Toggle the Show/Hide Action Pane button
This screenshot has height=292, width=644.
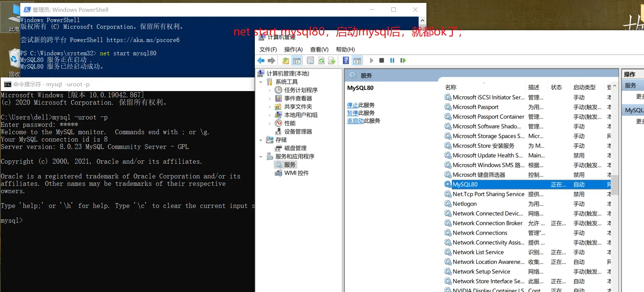pos(357,60)
